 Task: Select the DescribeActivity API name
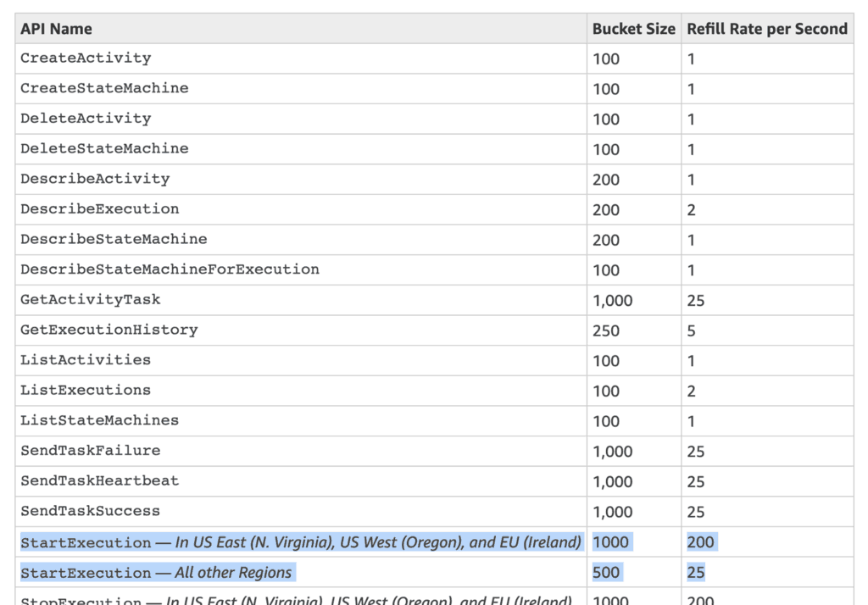[95, 179]
